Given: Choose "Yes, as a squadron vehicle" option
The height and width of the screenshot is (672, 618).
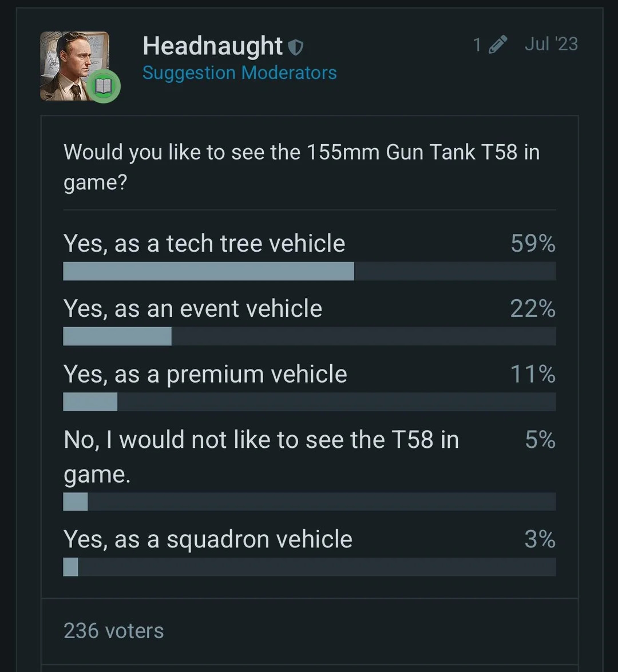Looking at the screenshot, I should [208, 539].
